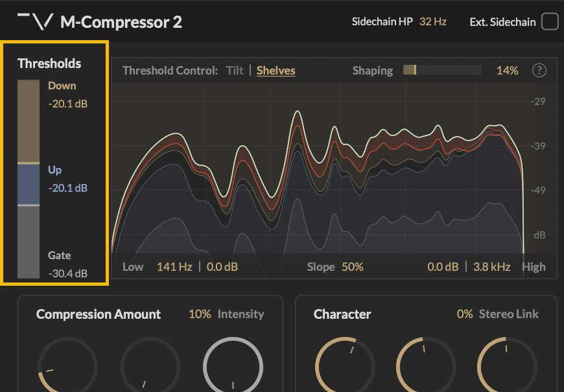Open the help question mark icon

539,71
